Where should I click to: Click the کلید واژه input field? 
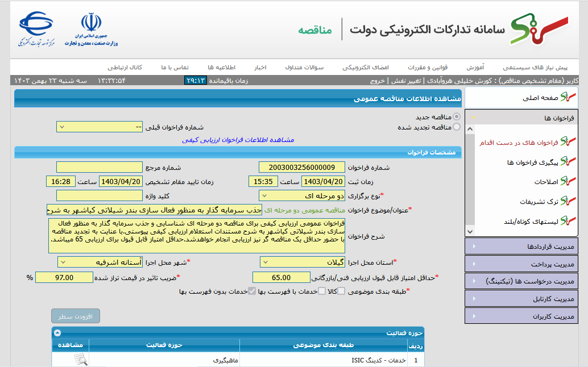pyautogui.click(x=100, y=195)
